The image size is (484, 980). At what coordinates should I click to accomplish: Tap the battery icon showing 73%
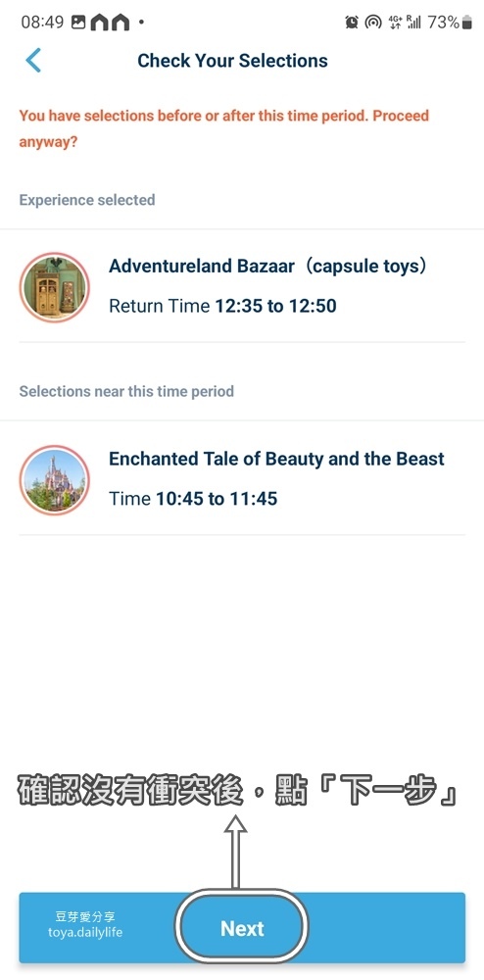coord(467,23)
